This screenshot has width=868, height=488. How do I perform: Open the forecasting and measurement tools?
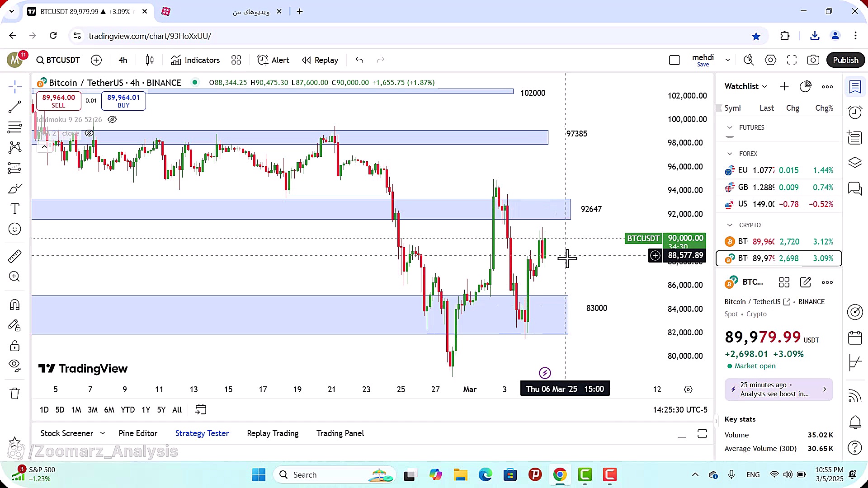tap(14, 168)
